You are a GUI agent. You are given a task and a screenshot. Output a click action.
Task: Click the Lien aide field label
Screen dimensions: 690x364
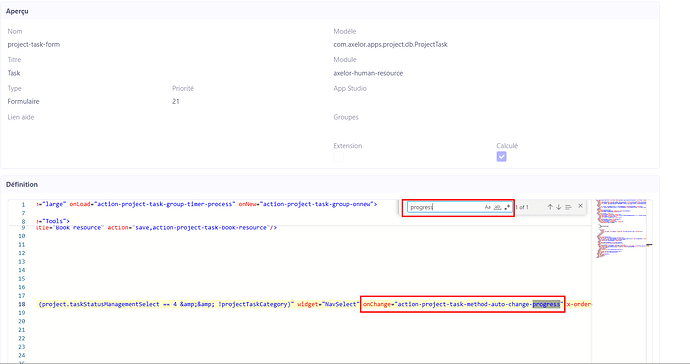point(21,117)
